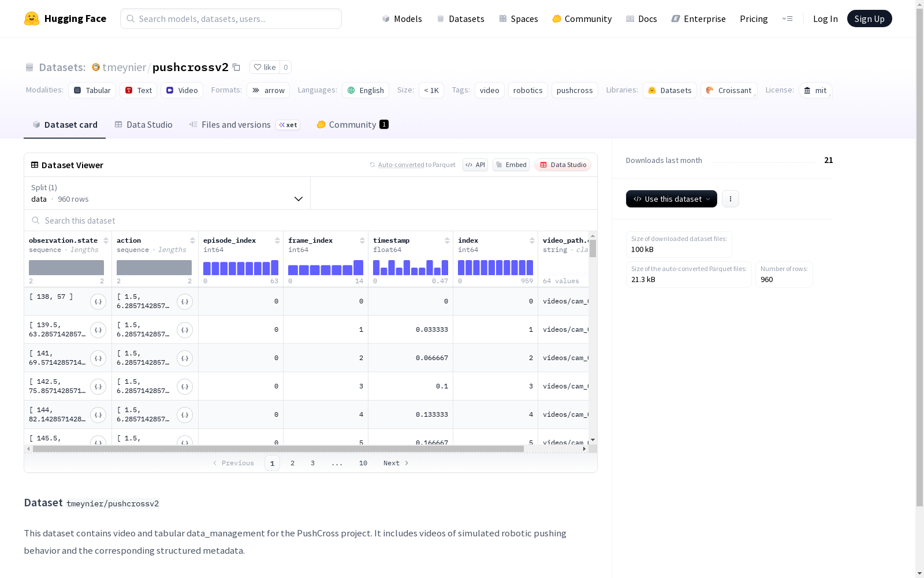
Task: Click the Video modality tag
Action: coord(182,90)
